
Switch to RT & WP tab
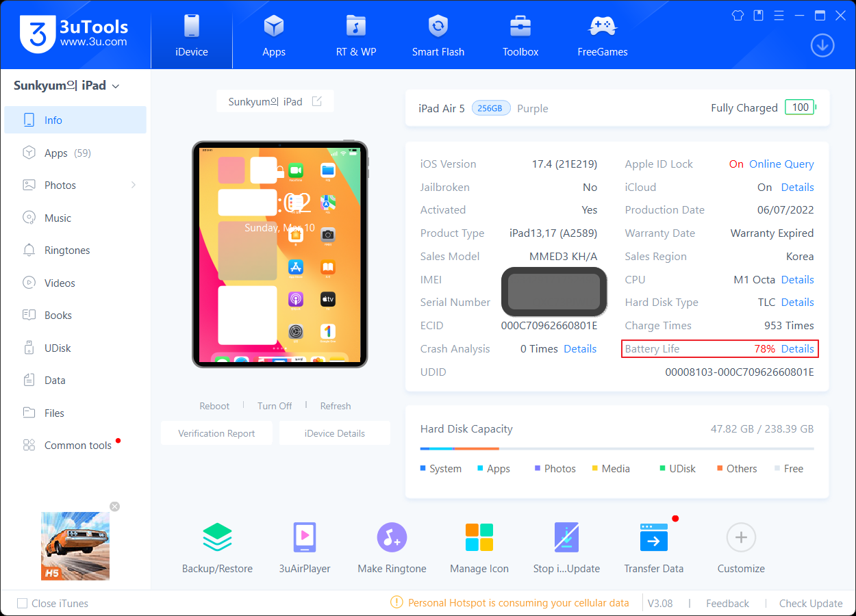pos(356,34)
